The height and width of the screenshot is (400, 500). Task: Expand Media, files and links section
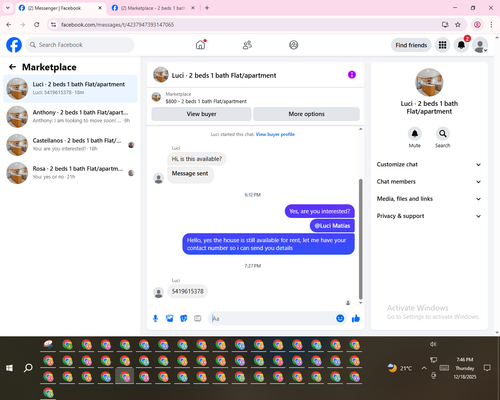coord(429,199)
